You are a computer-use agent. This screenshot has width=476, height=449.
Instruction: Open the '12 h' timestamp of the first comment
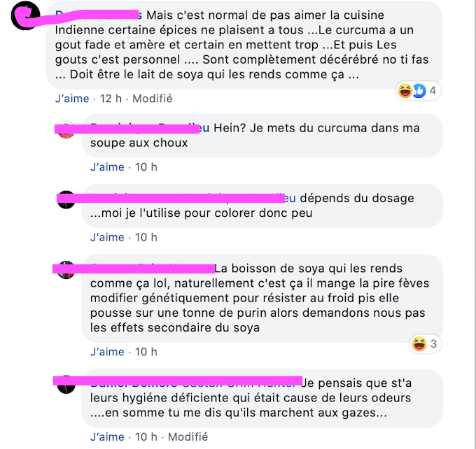pyautogui.click(x=111, y=99)
